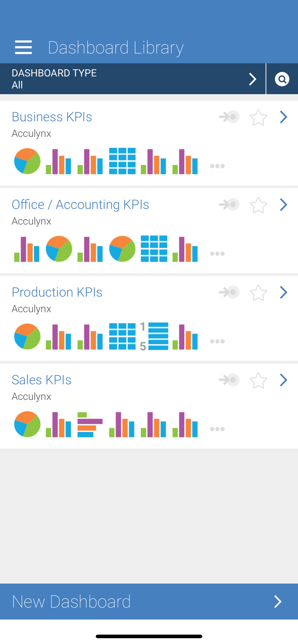Click the first pie chart thumbnail in Production KPIs

pyautogui.click(x=27, y=336)
